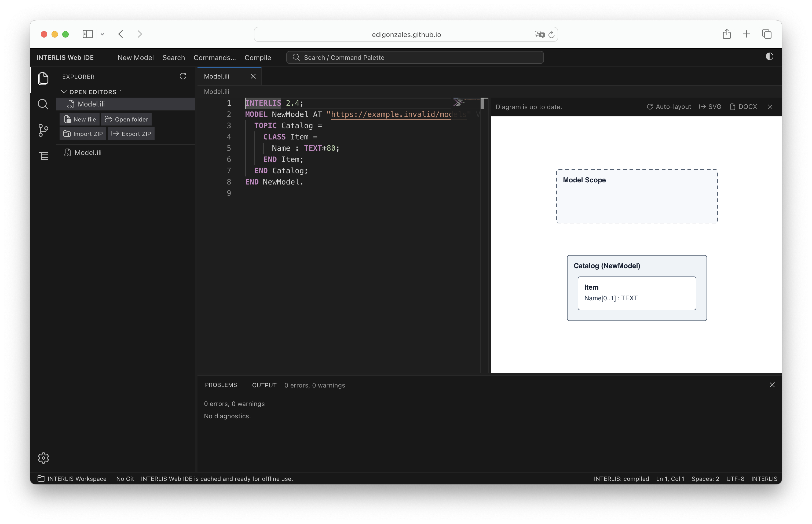Collapse the Open Editors section
The height and width of the screenshot is (524, 812).
(x=92, y=92)
